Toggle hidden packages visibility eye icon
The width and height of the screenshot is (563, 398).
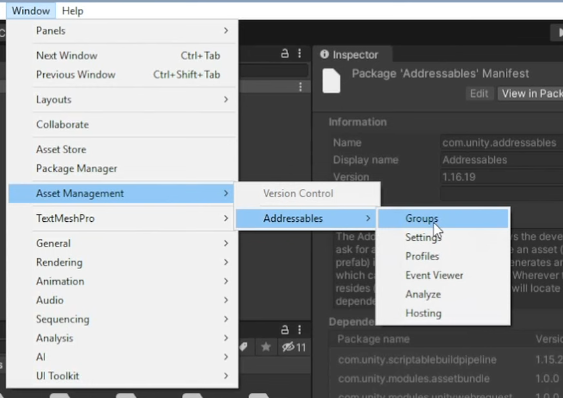(294, 347)
